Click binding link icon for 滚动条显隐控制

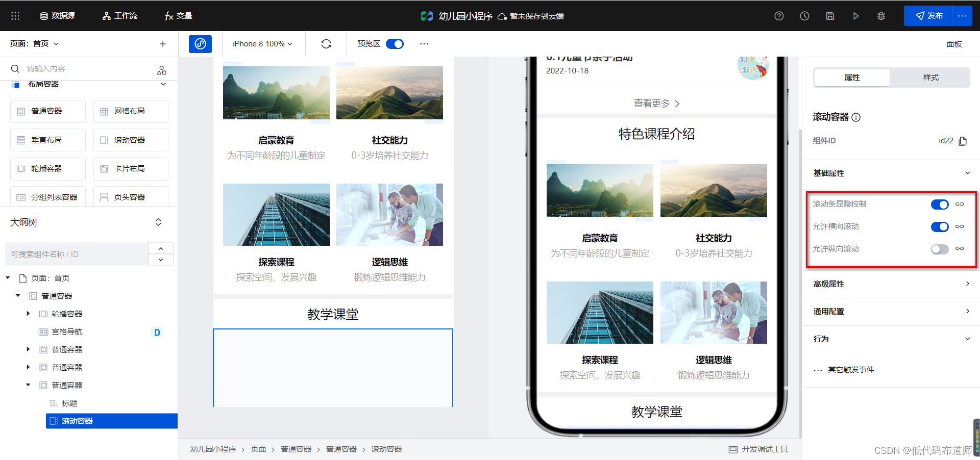960,204
